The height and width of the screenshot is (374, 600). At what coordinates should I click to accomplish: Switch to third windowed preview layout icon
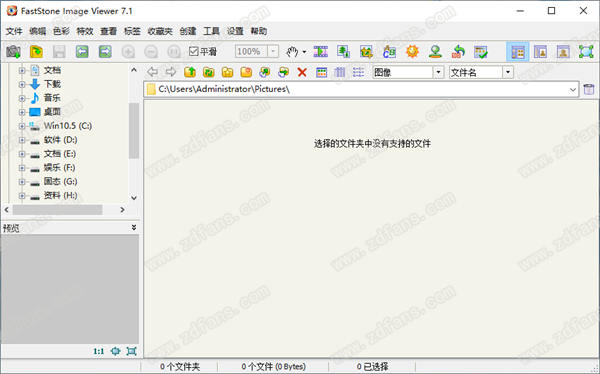point(563,52)
